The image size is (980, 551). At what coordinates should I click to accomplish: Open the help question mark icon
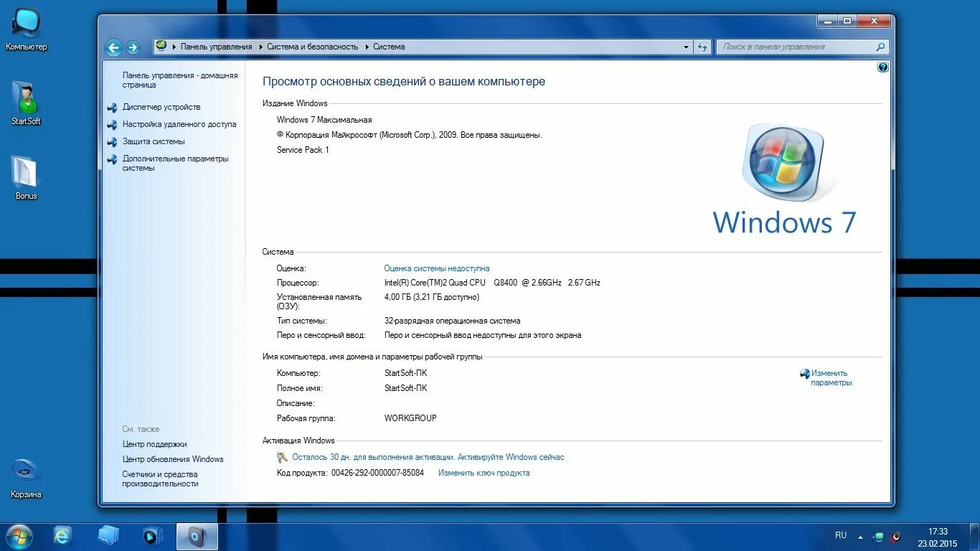(x=882, y=67)
